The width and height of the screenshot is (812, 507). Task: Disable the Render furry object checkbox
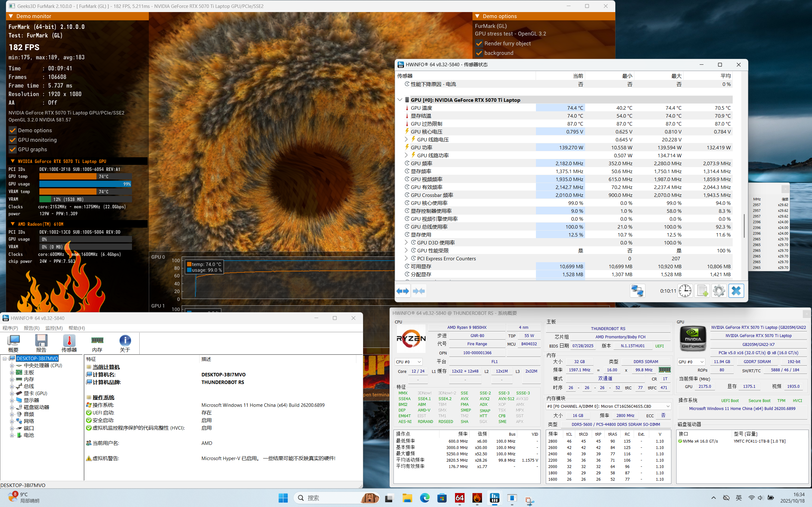click(x=479, y=43)
